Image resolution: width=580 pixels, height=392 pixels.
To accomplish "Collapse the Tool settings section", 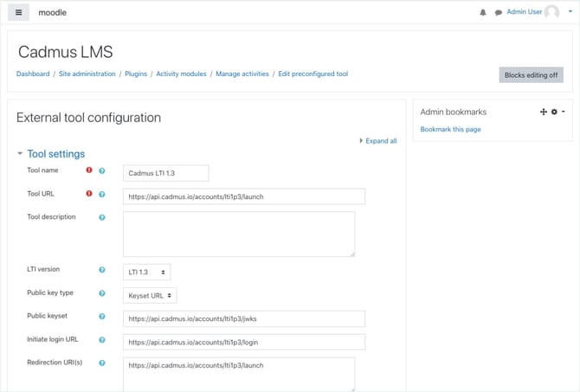I will tap(20, 153).
